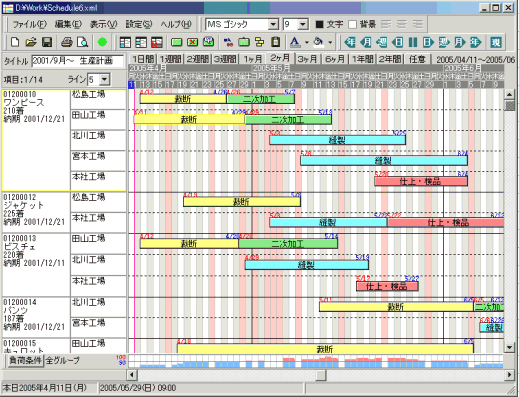Click the new file icon
This screenshot has width=519, height=397.
[15, 42]
